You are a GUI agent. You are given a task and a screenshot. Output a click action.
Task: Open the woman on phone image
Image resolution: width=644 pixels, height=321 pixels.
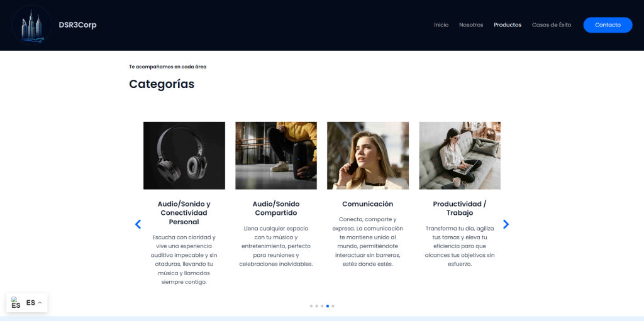pyautogui.click(x=368, y=156)
